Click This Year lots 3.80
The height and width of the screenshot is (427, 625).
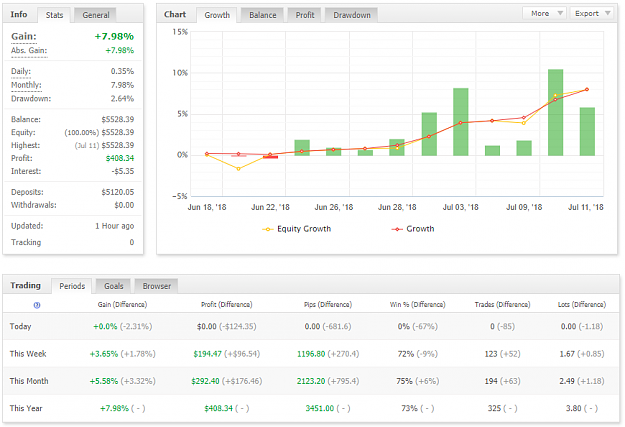(574, 408)
